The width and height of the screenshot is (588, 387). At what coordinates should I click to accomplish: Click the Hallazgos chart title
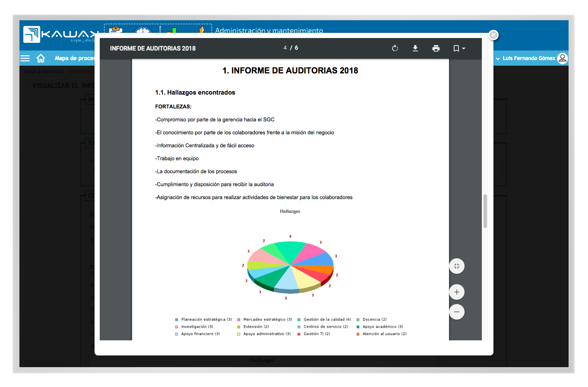point(290,211)
